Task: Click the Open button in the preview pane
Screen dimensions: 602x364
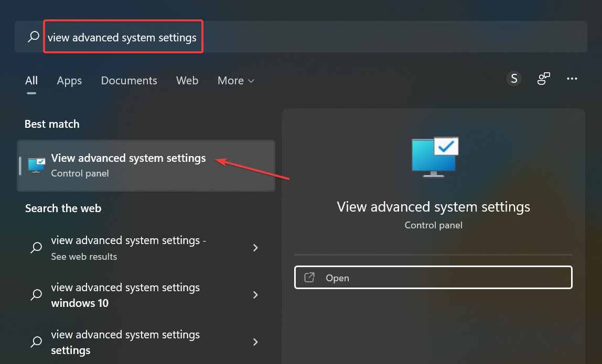Action: coord(433,277)
